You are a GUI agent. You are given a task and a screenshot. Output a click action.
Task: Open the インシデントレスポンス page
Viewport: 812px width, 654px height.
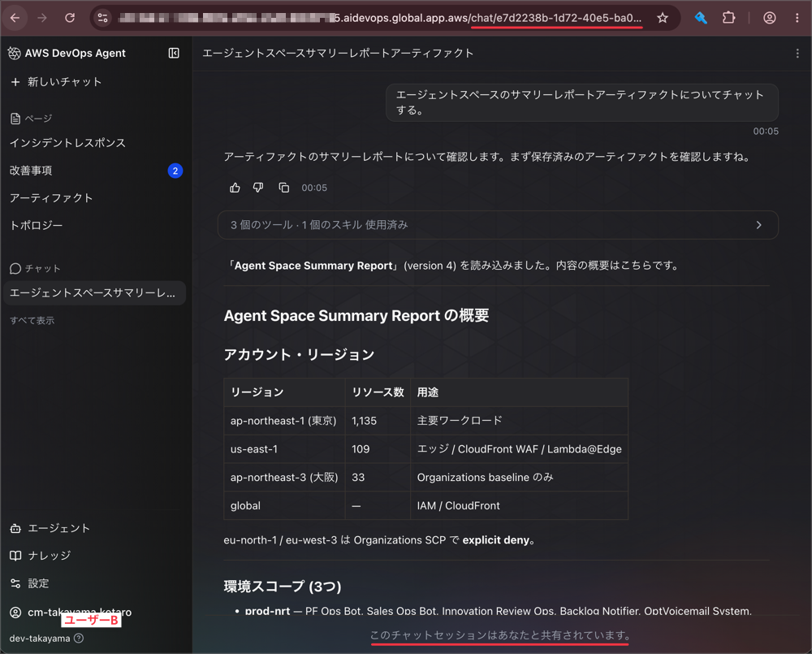tap(67, 143)
